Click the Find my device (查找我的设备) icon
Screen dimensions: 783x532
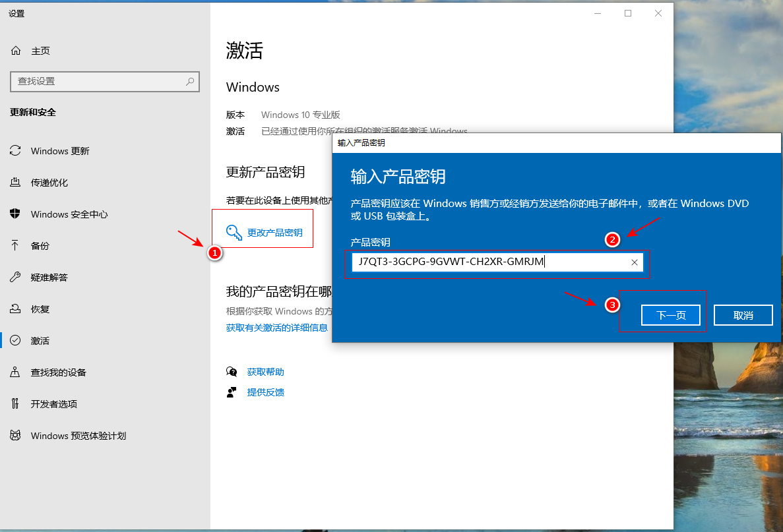[x=15, y=372]
